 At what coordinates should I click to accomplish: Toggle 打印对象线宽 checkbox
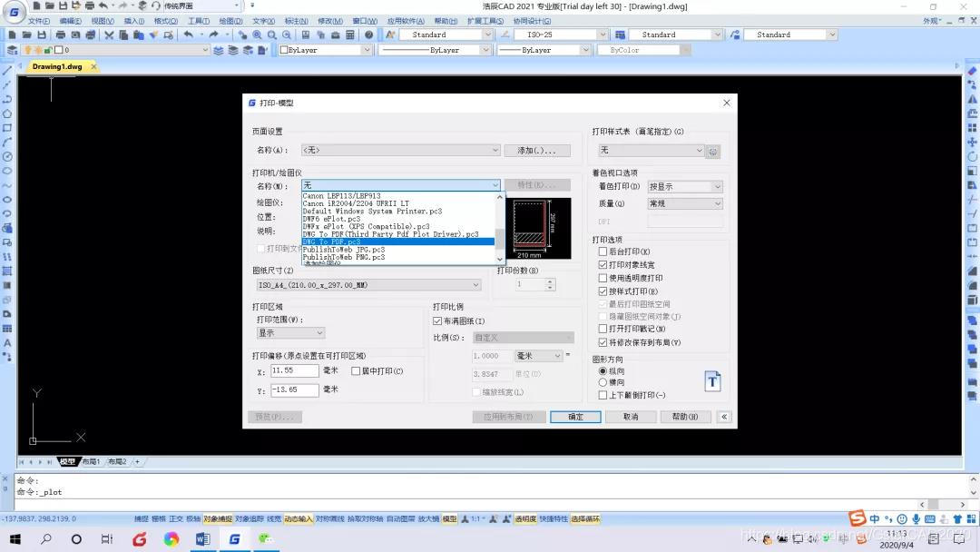pos(603,265)
